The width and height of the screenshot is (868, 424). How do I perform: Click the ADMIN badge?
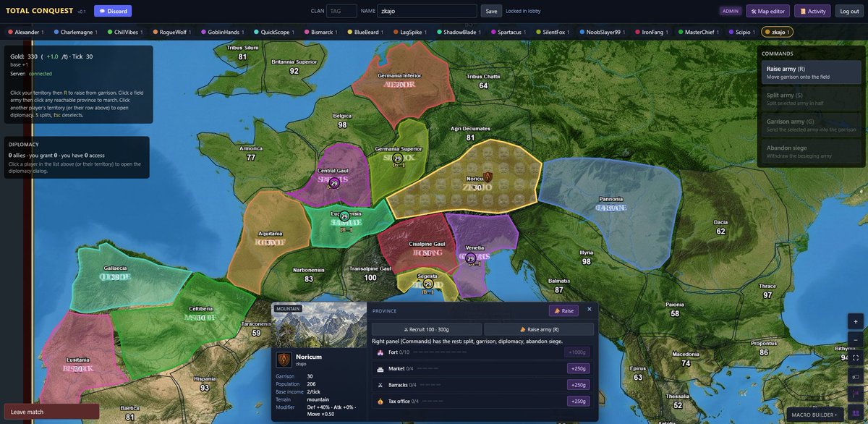pyautogui.click(x=731, y=11)
